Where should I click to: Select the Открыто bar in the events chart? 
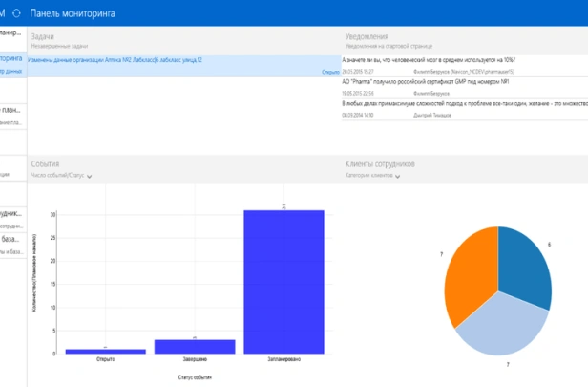pos(106,351)
